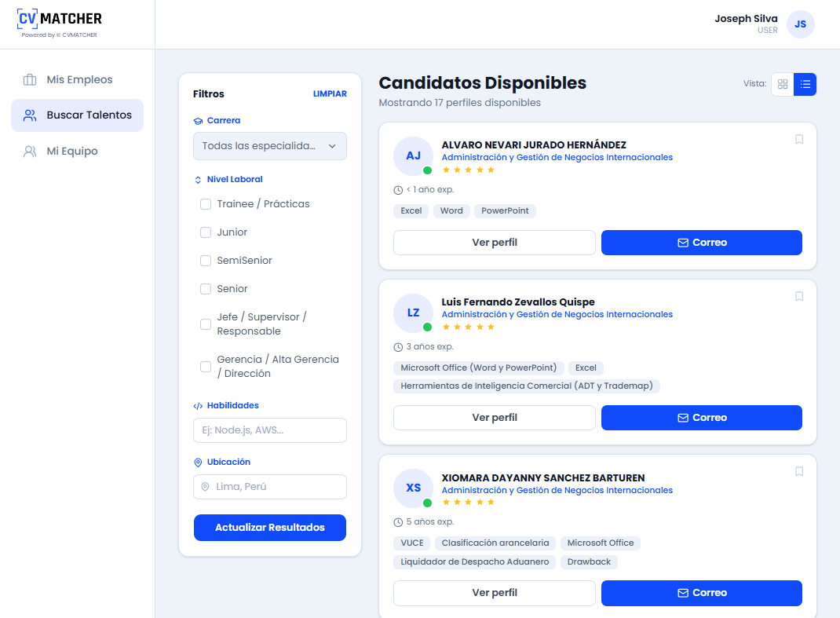Select Xiomara's Microsoft Office tag
Screen dimensions: 840x618
point(601,543)
